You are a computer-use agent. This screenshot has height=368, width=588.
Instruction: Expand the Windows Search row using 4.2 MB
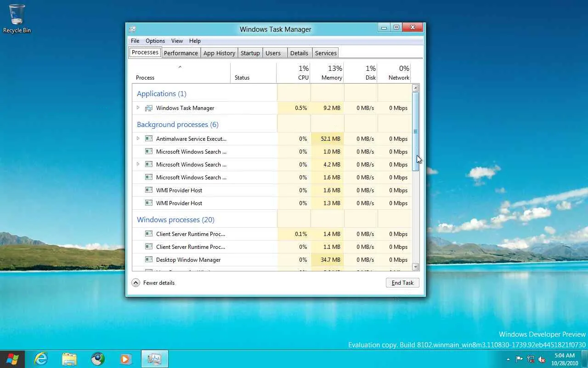(x=138, y=164)
